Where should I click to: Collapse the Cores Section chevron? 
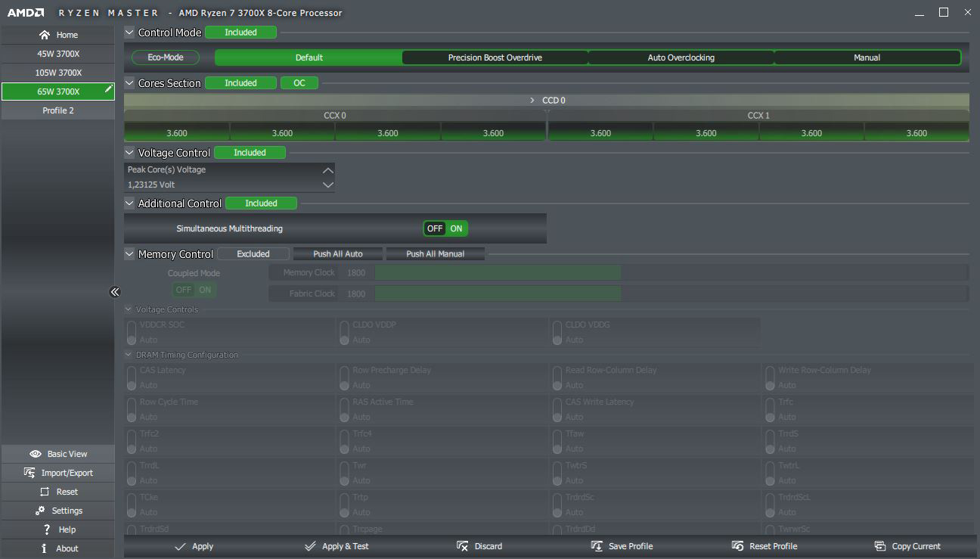129,83
